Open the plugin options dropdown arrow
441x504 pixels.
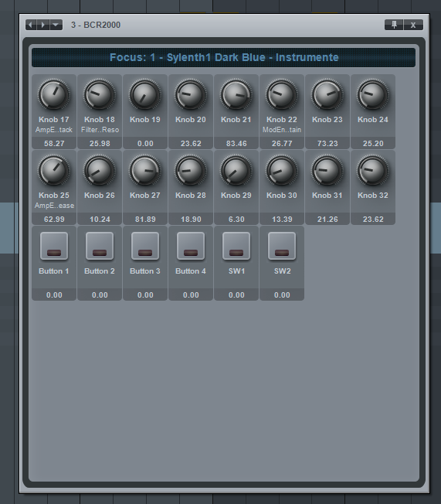coord(56,25)
